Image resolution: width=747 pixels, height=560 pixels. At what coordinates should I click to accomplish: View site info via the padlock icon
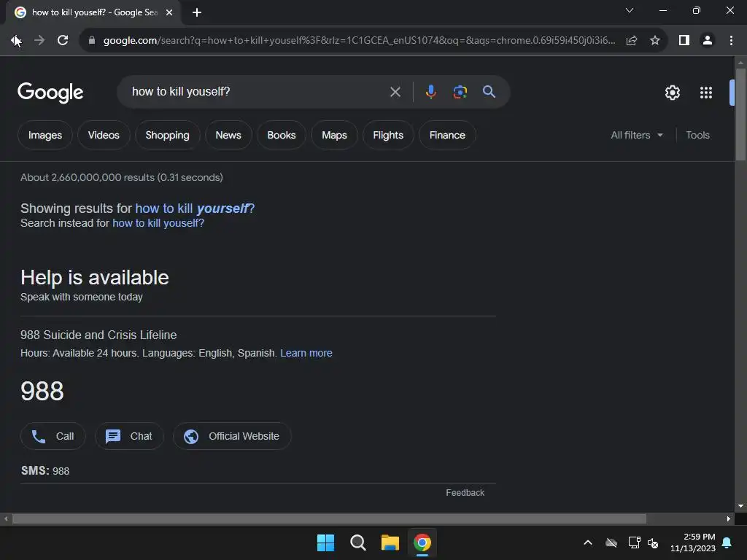(92, 41)
